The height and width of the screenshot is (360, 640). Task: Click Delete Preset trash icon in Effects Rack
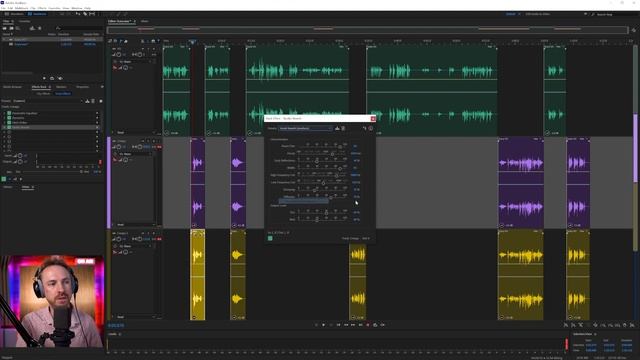point(93,101)
